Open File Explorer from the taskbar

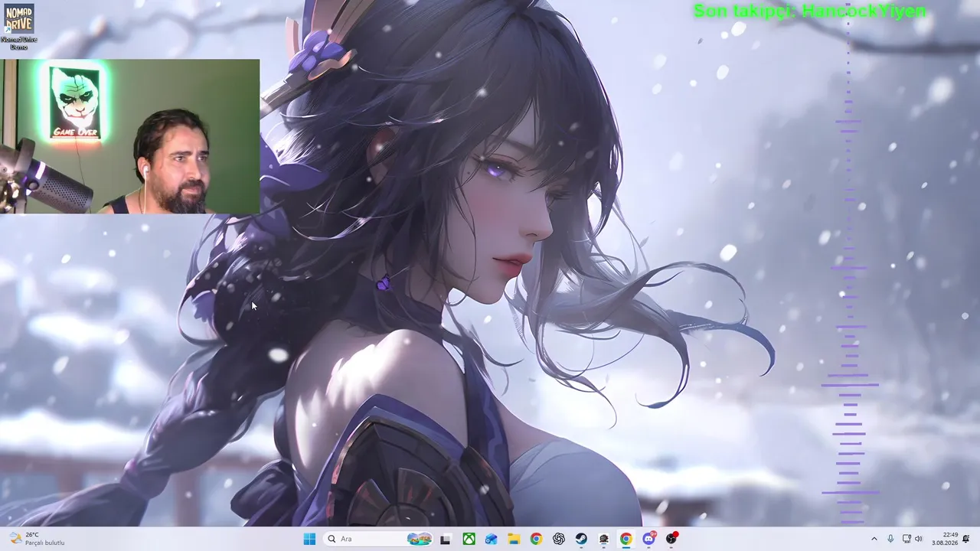[514, 539]
